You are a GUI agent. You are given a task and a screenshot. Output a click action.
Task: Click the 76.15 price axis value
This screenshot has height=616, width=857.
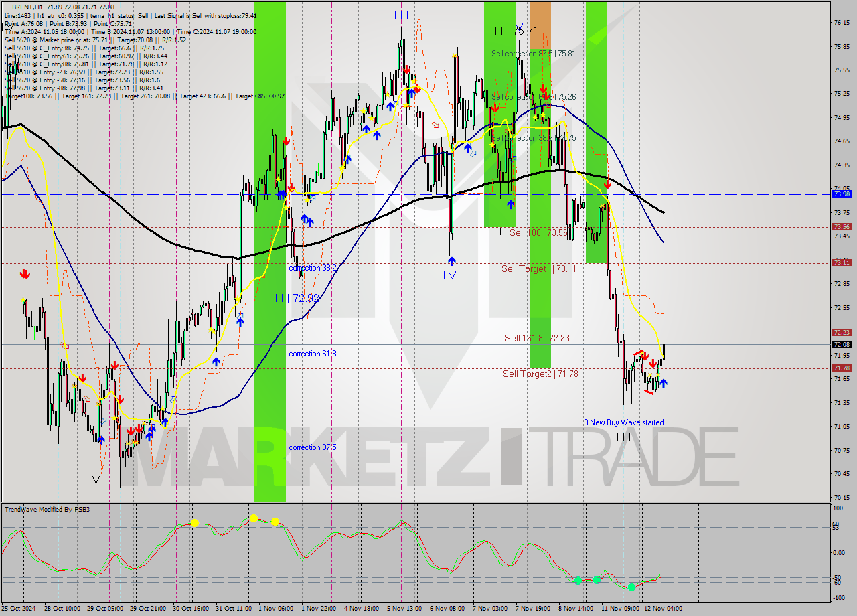(842, 23)
